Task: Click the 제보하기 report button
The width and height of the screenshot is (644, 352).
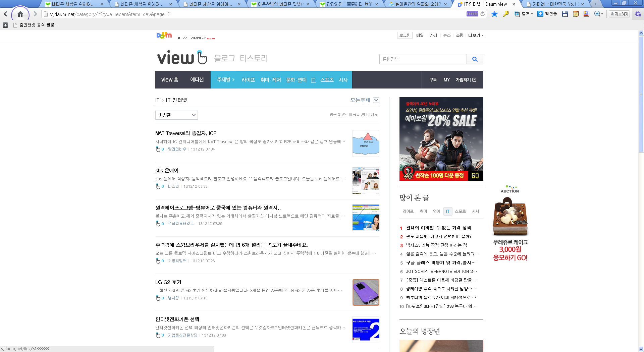Action: (620, 14)
